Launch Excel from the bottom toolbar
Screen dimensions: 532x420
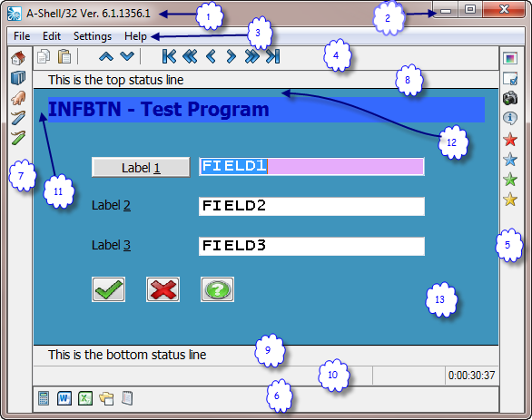(x=85, y=398)
